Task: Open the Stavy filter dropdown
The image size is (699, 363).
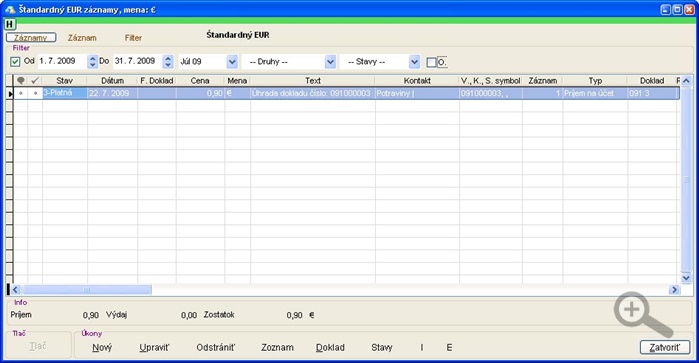Action: click(x=414, y=62)
